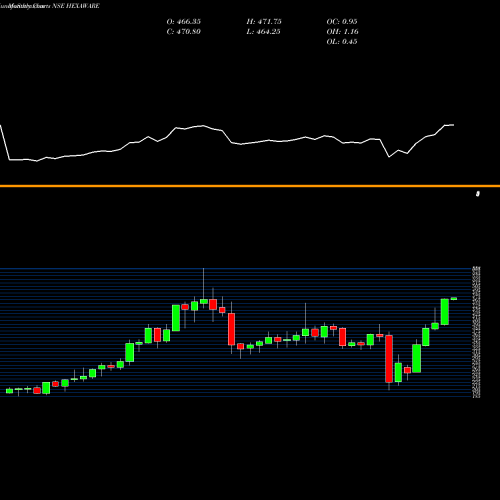Click the open price value O: 466.35
The height and width of the screenshot is (500, 500).
(183, 22)
